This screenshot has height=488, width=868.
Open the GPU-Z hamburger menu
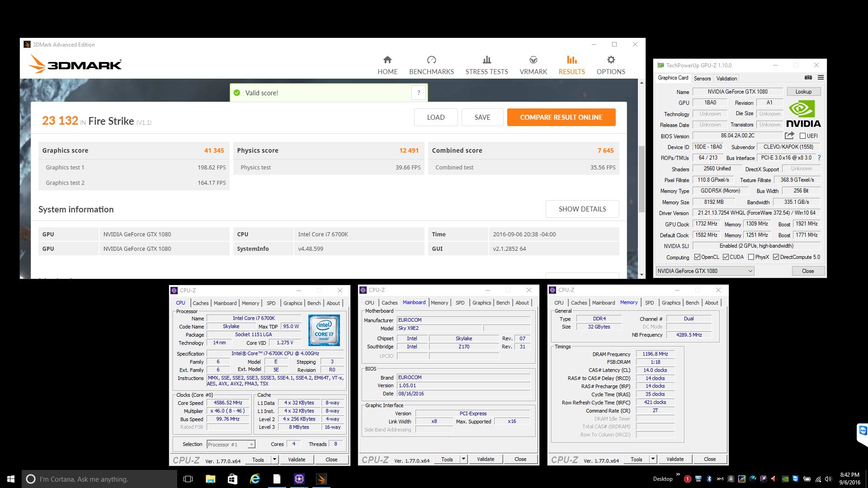(x=821, y=78)
